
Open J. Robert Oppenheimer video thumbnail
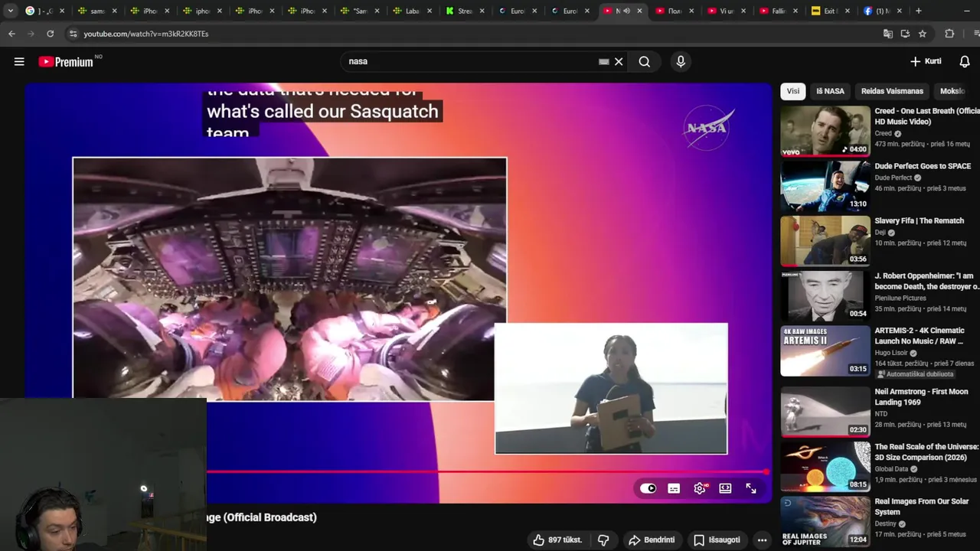pos(825,295)
